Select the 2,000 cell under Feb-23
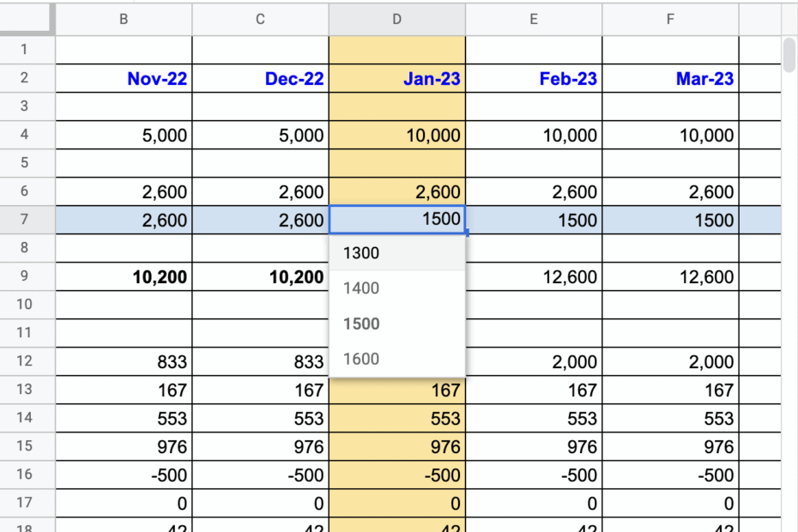Viewport: 798px width, 532px height. 534,361
